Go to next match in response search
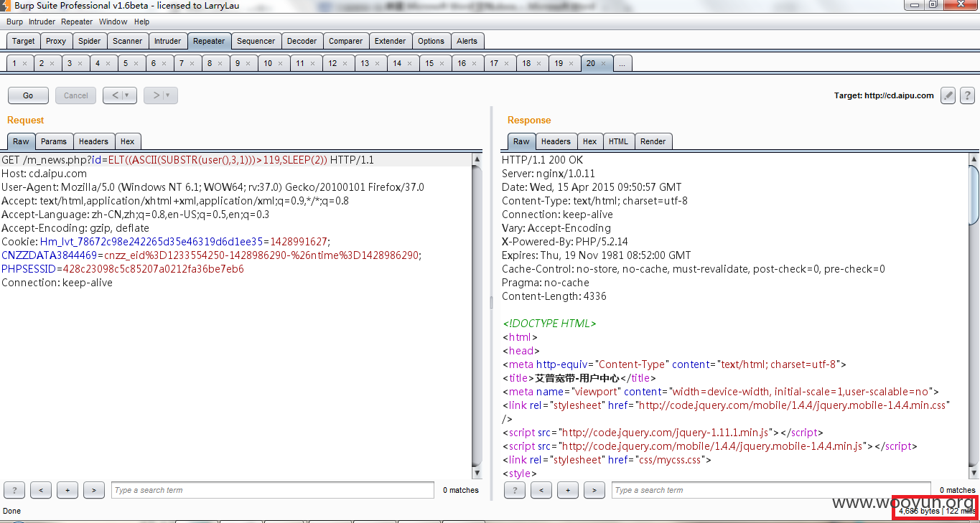Screen dimensions: 980x523 point(594,490)
